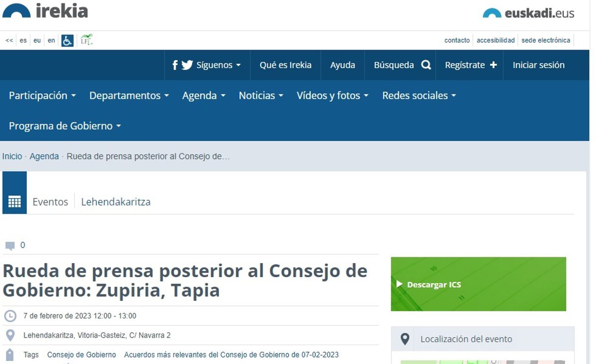Click the Twitter bird icon
Screen dimensions: 596x364
(187, 65)
